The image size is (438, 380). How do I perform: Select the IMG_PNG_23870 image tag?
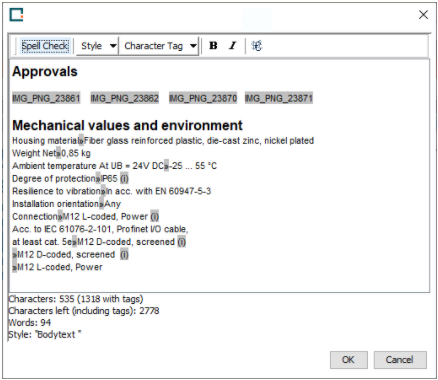pos(203,98)
